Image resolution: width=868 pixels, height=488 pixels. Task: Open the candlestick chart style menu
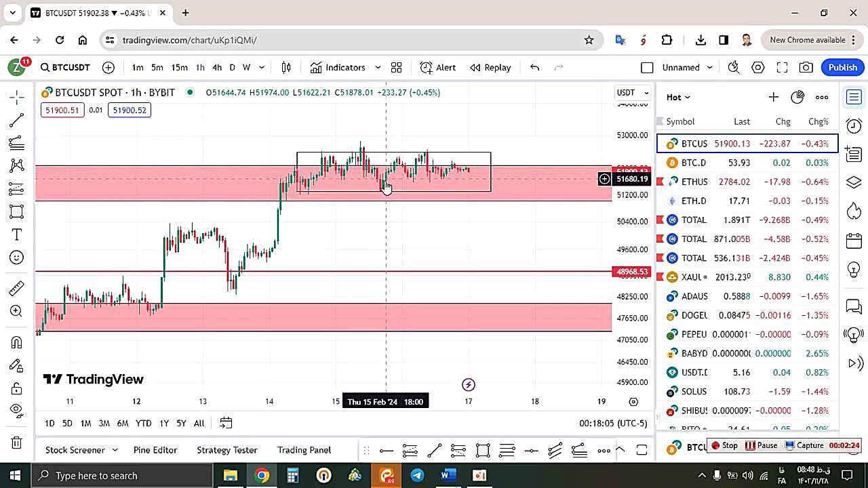pyautogui.click(x=286, y=67)
